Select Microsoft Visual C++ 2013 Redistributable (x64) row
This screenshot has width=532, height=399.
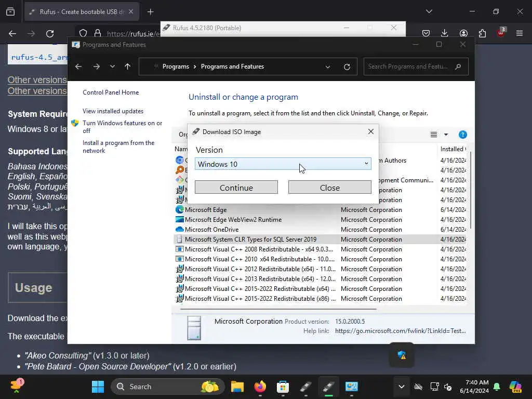point(320,278)
